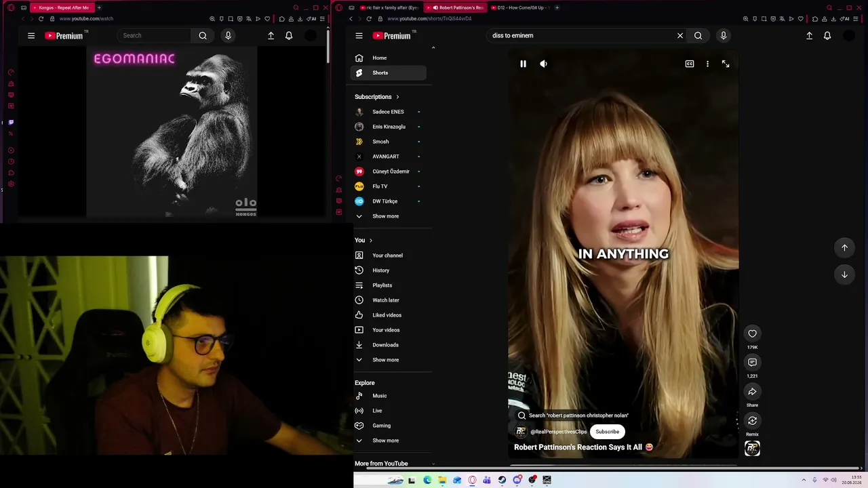
Task: Open the Short's three-dot more options menu
Action: point(707,64)
